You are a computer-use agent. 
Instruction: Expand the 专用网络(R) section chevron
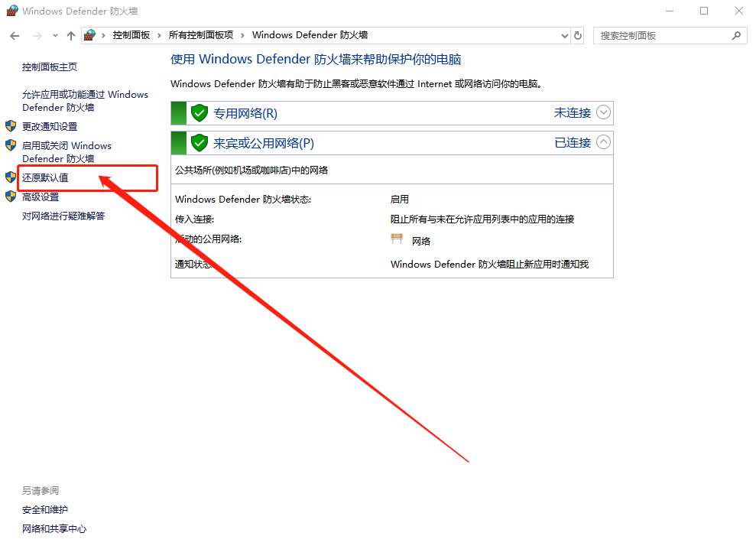(603, 113)
